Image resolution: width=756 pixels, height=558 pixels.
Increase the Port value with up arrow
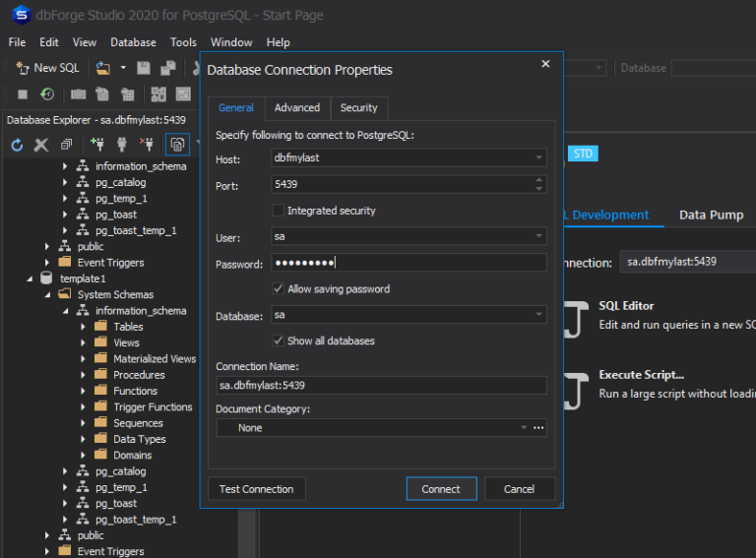click(x=538, y=180)
